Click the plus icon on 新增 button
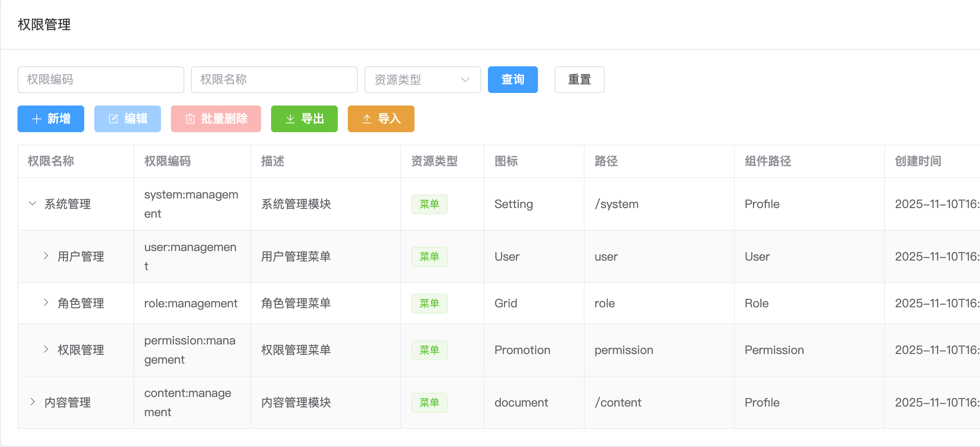The width and height of the screenshot is (980, 447). coord(37,119)
